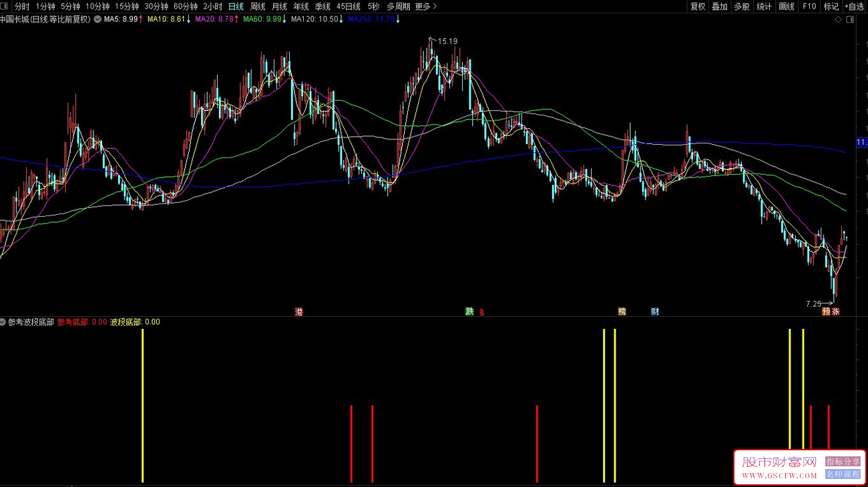Screen dimensions: 868x487
Task: Select the 2小时 period
Action: 212,7
